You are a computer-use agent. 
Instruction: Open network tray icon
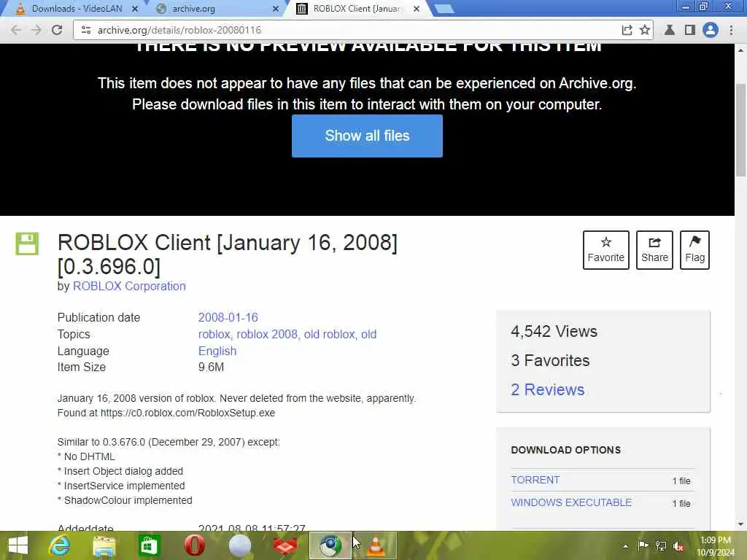point(661,545)
